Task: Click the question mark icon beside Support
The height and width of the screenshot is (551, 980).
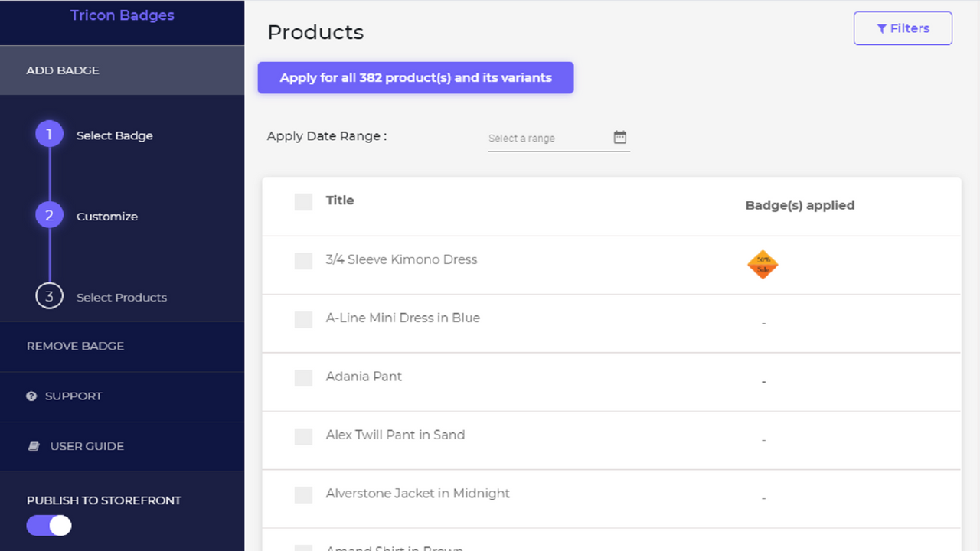Action: tap(31, 396)
